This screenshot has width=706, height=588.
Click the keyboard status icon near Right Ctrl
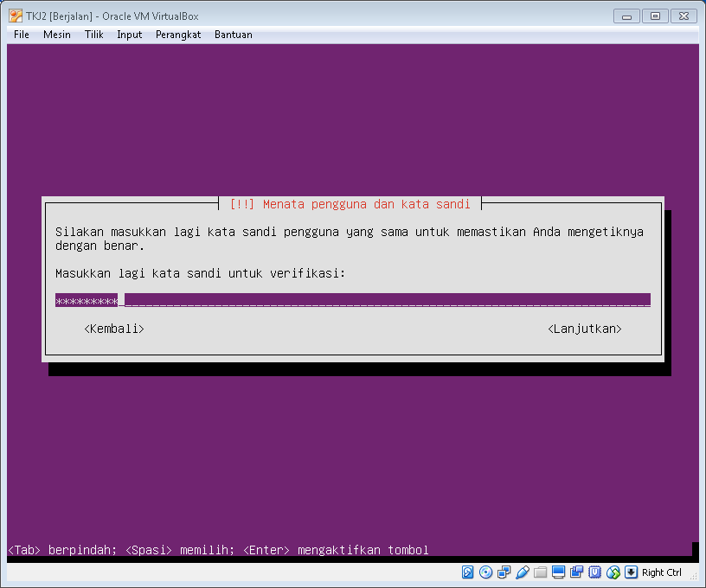point(631,572)
